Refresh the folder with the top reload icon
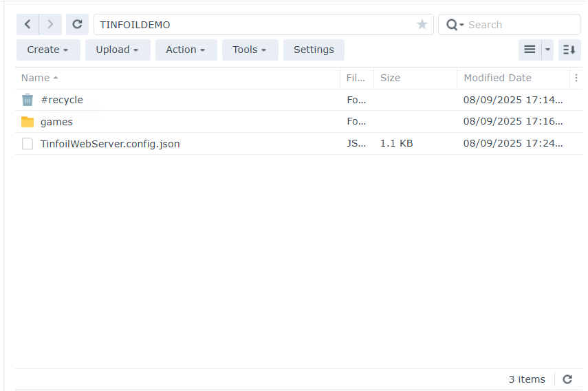The height and width of the screenshot is (391, 588). pyautogui.click(x=77, y=25)
